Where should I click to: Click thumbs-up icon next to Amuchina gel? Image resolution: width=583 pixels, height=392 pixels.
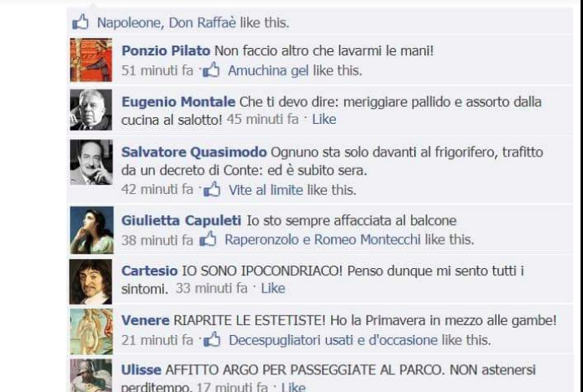click(211, 70)
